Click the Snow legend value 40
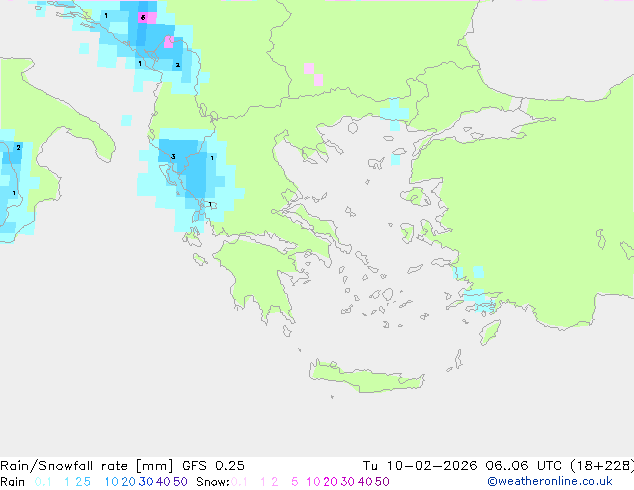This screenshot has width=634, height=490. pos(365,482)
